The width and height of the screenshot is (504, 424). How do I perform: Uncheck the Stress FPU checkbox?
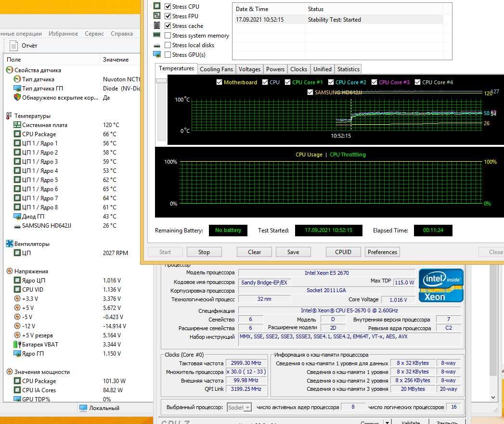(168, 16)
